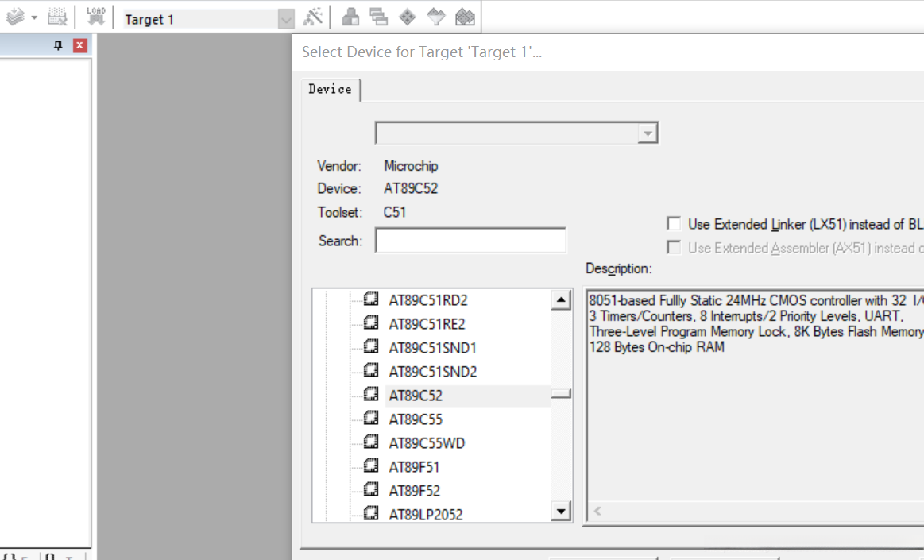Click the Select Software Packs icon

coord(436,17)
